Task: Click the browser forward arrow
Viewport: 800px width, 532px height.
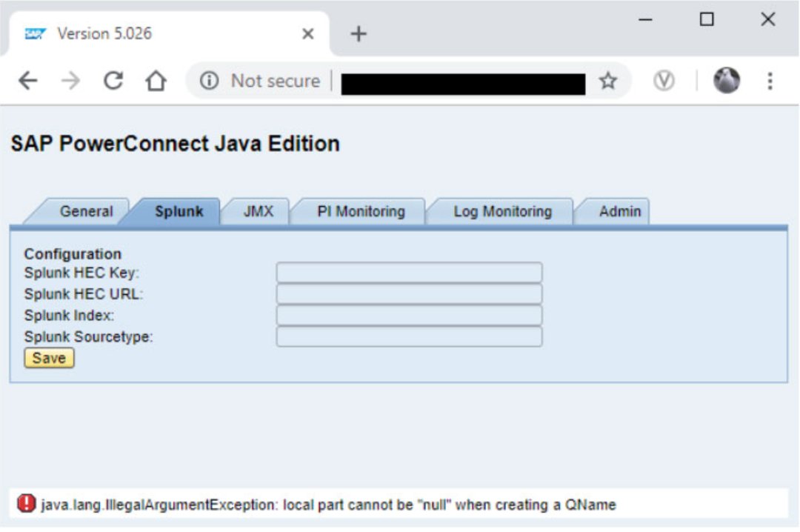Action: click(70, 81)
